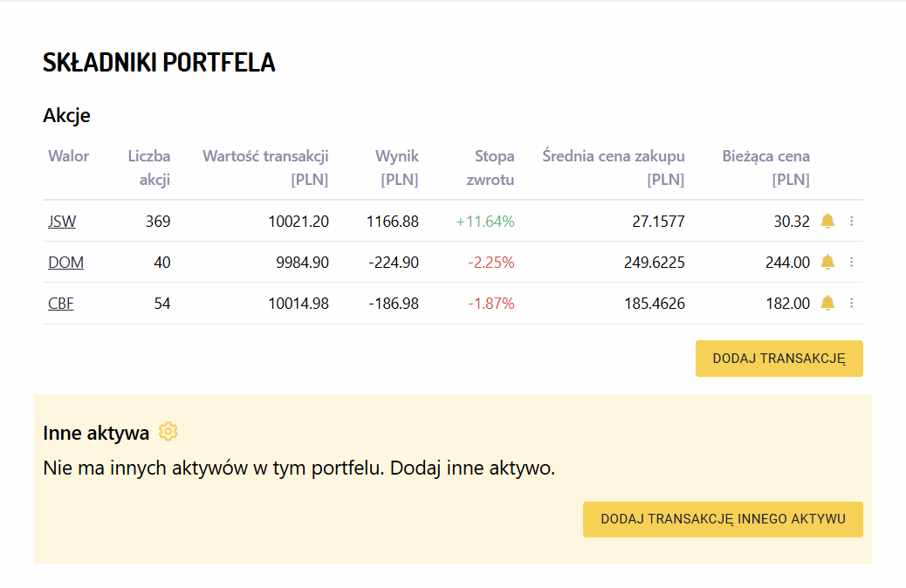The width and height of the screenshot is (906, 588).
Task: Set price alert bell for DOM
Action: [x=827, y=262]
